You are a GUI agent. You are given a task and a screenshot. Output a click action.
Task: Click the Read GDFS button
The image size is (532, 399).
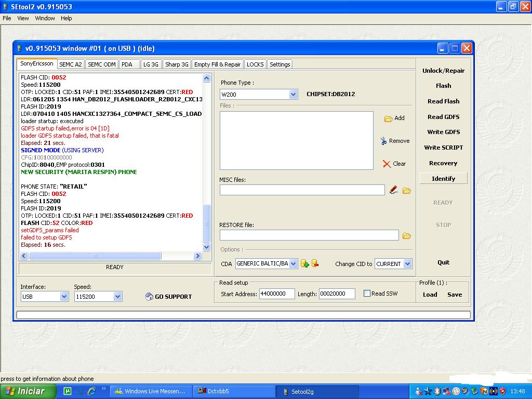click(x=443, y=117)
